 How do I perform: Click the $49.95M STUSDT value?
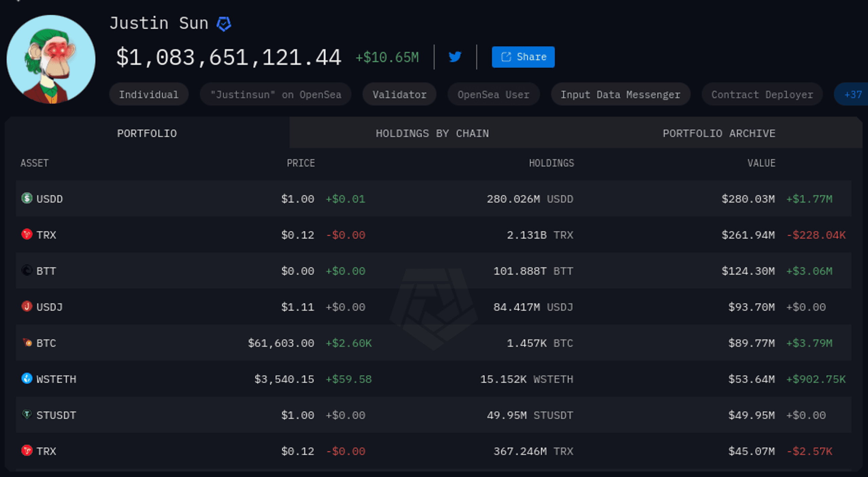(x=752, y=415)
